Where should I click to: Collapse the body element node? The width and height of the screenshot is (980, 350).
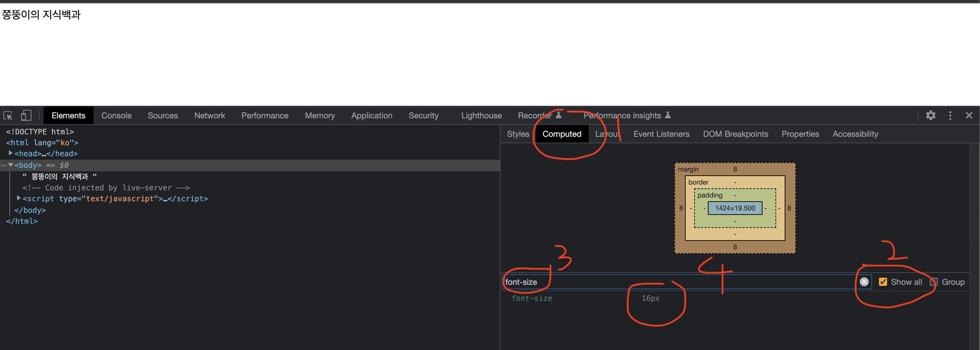[10, 165]
